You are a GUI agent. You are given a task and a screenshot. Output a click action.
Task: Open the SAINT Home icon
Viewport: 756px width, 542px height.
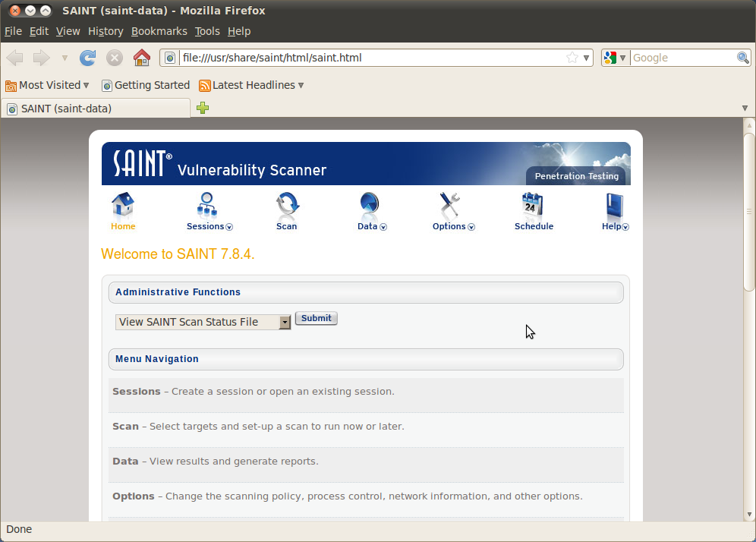(x=123, y=204)
